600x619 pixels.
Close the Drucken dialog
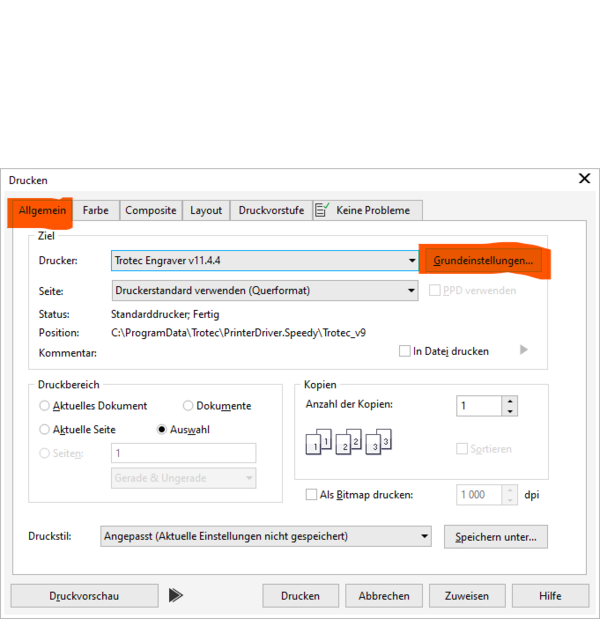(584, 179)
